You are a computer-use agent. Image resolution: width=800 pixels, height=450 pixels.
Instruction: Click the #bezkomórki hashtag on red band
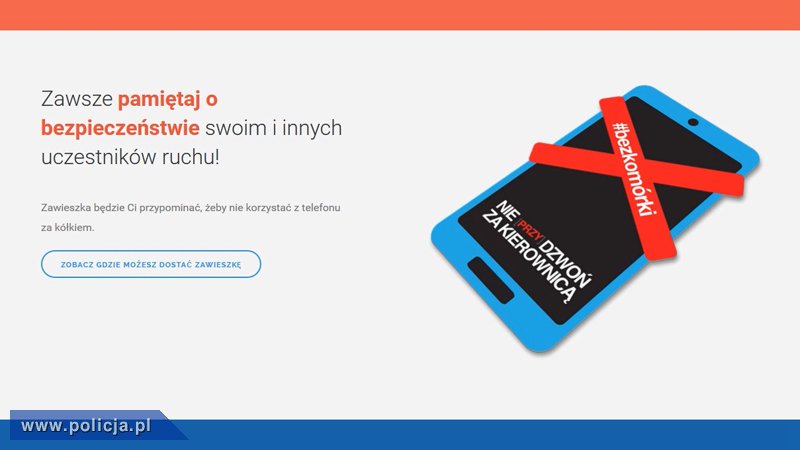click(634, 169)
